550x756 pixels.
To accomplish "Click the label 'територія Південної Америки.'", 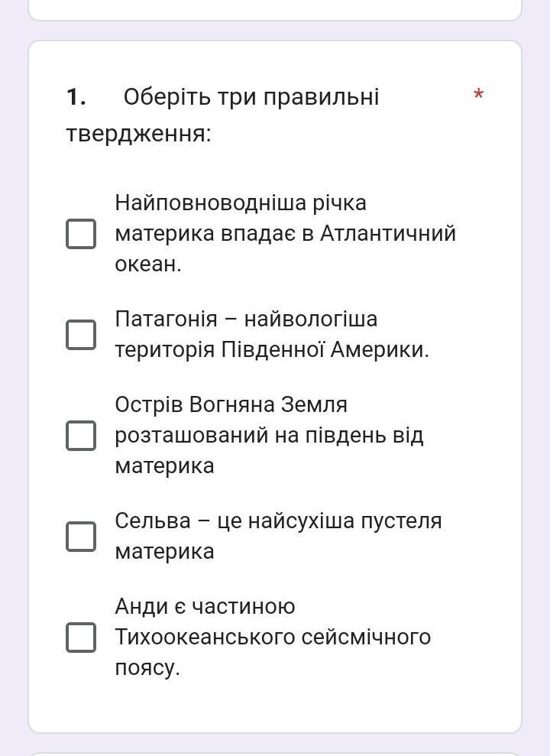I will point(272,349).
